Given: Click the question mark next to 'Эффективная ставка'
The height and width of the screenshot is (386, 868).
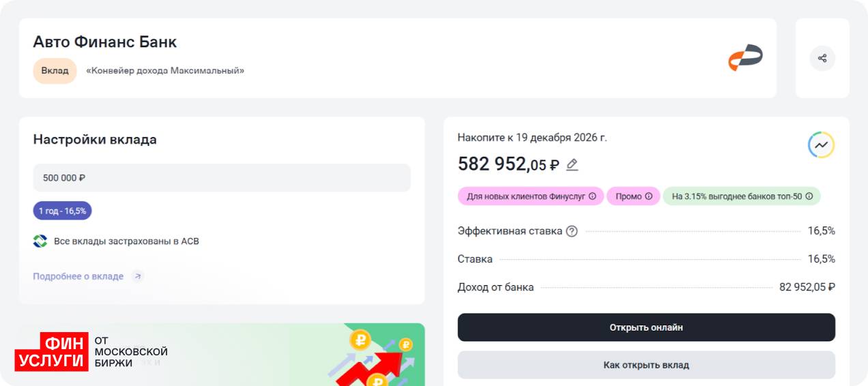Looking at the screenshot, I should tap(572, 231).
